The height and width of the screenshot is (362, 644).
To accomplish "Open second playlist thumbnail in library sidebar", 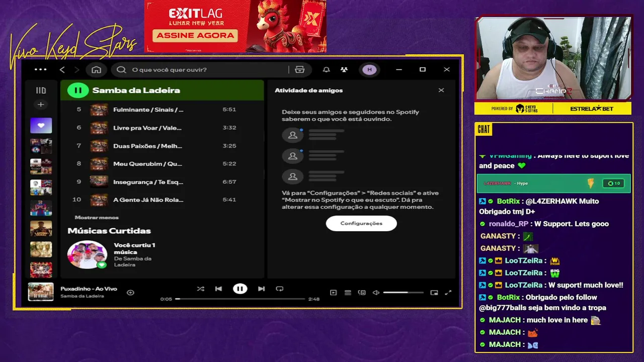I will [x=41, y=146].
